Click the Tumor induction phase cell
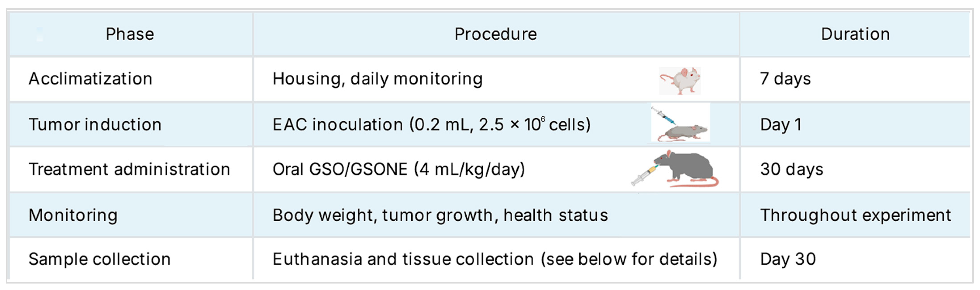The image size is (980, 290). pyautogui.click(x=95, y=125)
